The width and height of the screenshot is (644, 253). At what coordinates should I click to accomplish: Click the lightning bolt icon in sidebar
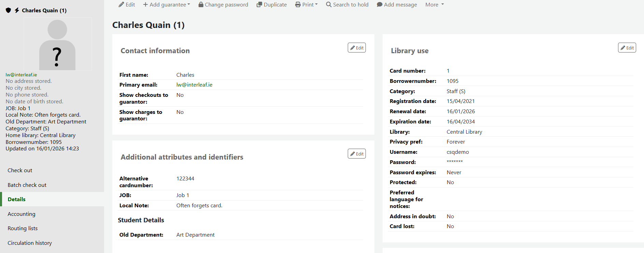tap(17, 10)
